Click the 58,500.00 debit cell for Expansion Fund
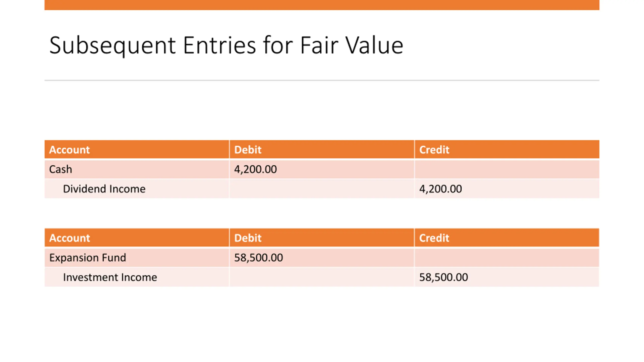Viewport: 644px width, 362px height. (322, 258)
